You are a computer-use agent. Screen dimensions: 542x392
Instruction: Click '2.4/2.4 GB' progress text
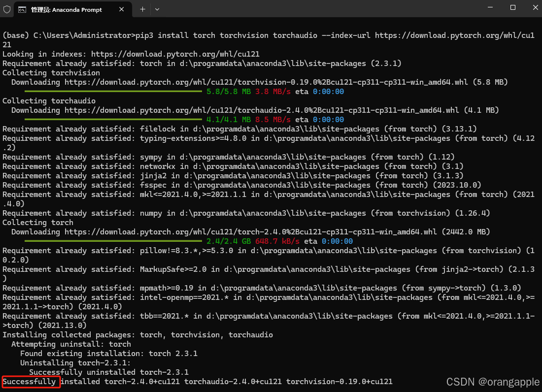point(229,241)
